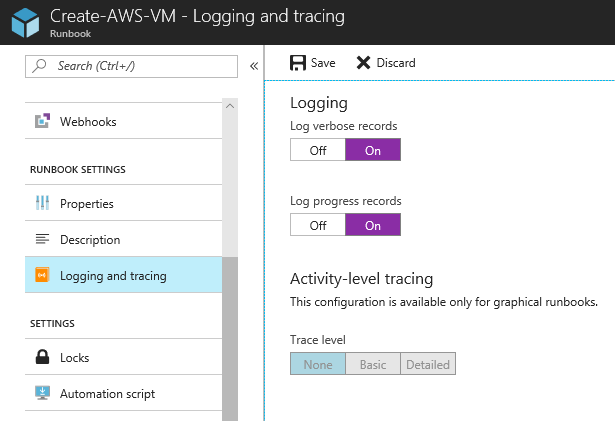Click the Save floppy disk icon
This screenshot has width=615, height=421.
pos(298,63)
